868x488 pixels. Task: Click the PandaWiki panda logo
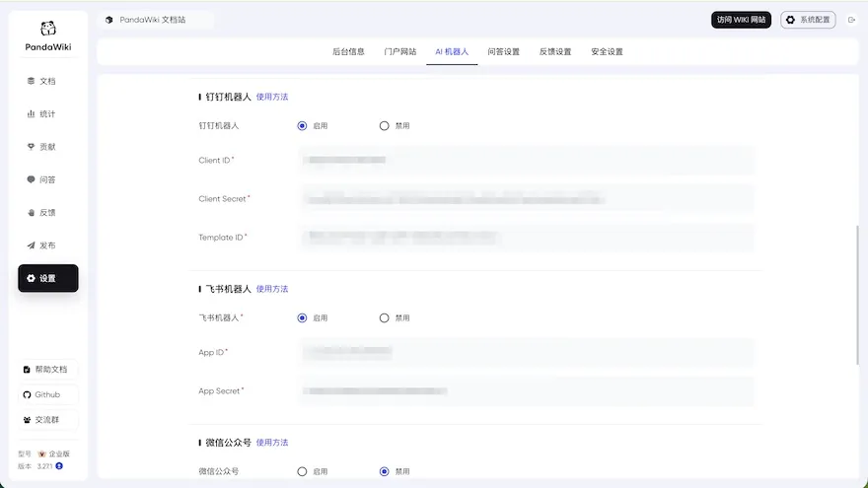pyautogui.click(x=48, y=29)
